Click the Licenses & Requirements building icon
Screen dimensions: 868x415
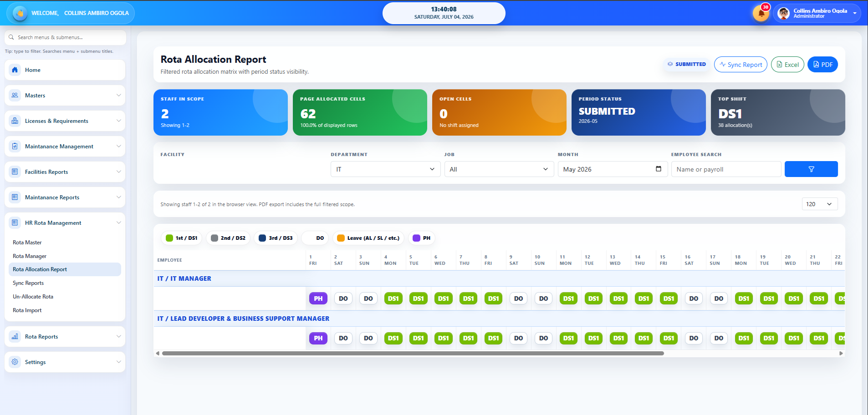(x=15, y=121)
